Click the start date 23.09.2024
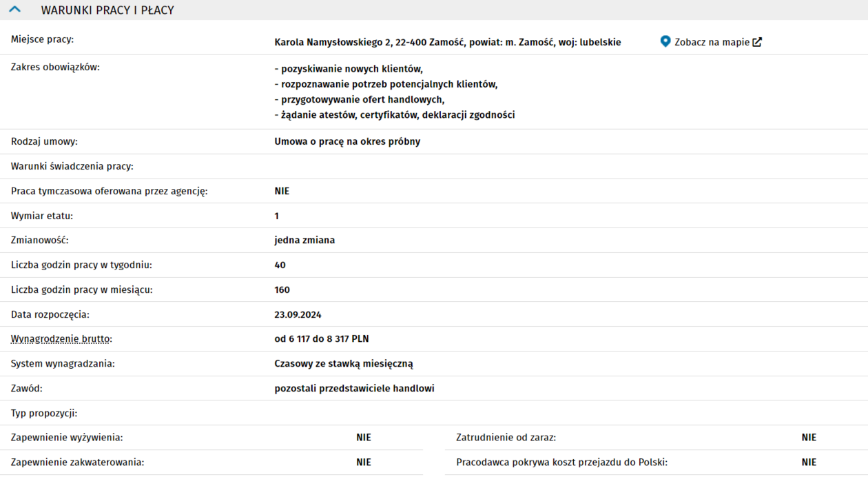This screenshot has width=868, height=488. pyautogui.click(x=298, y=314)
